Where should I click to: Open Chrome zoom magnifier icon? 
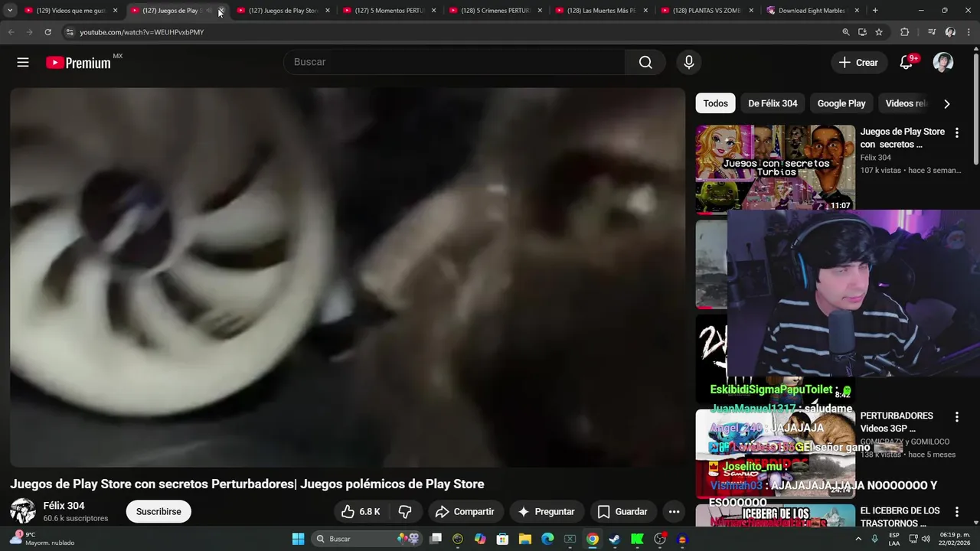click(846, 32)
